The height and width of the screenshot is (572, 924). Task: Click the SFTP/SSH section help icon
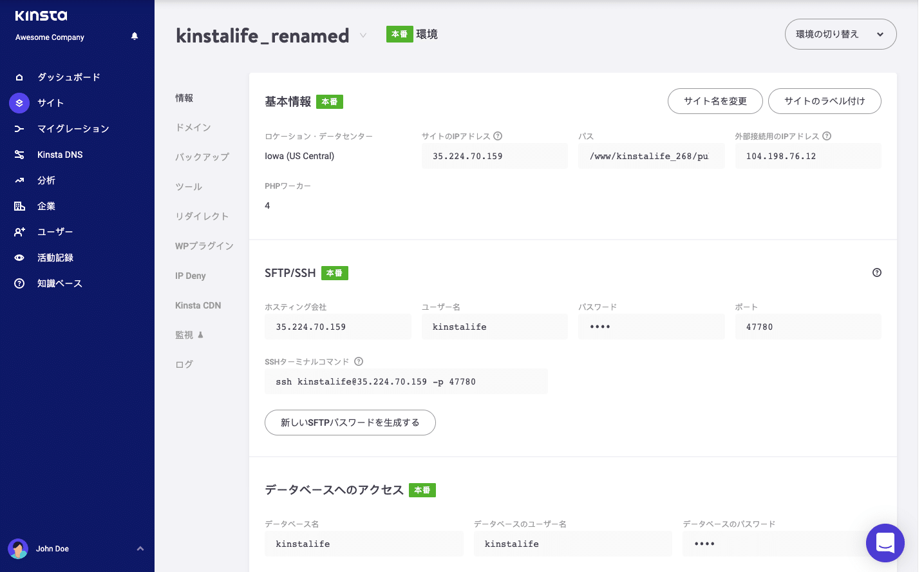coord(877,272)
